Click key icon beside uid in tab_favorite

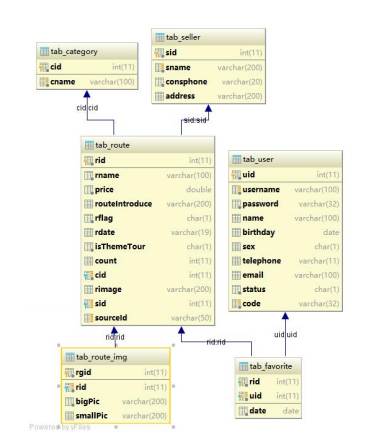coord(243,396)
